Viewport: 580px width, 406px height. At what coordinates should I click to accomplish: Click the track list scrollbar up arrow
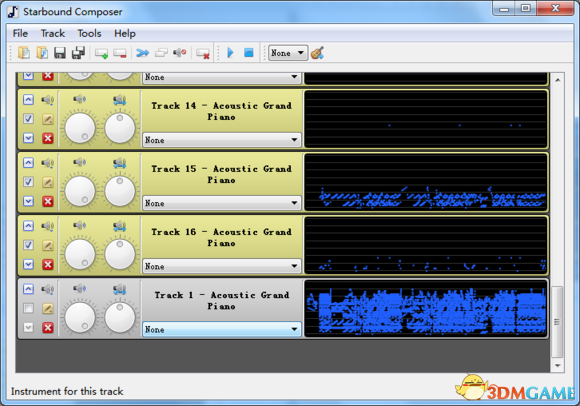click(x=557, y=80)
